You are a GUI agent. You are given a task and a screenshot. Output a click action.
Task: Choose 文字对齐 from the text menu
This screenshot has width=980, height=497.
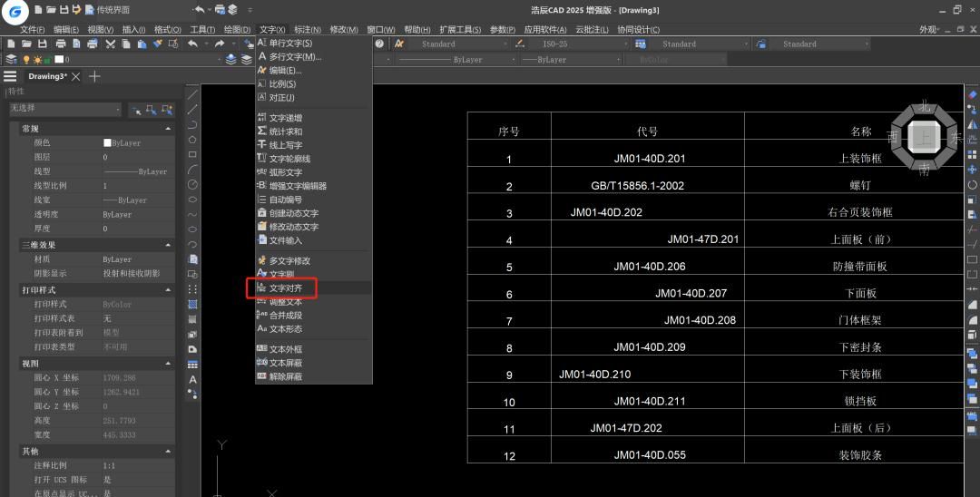point(314,288)
